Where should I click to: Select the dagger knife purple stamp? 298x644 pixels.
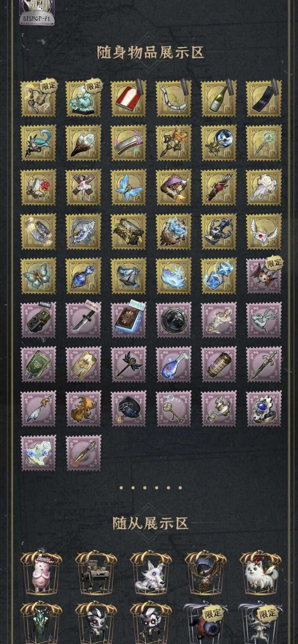point(84,320)
